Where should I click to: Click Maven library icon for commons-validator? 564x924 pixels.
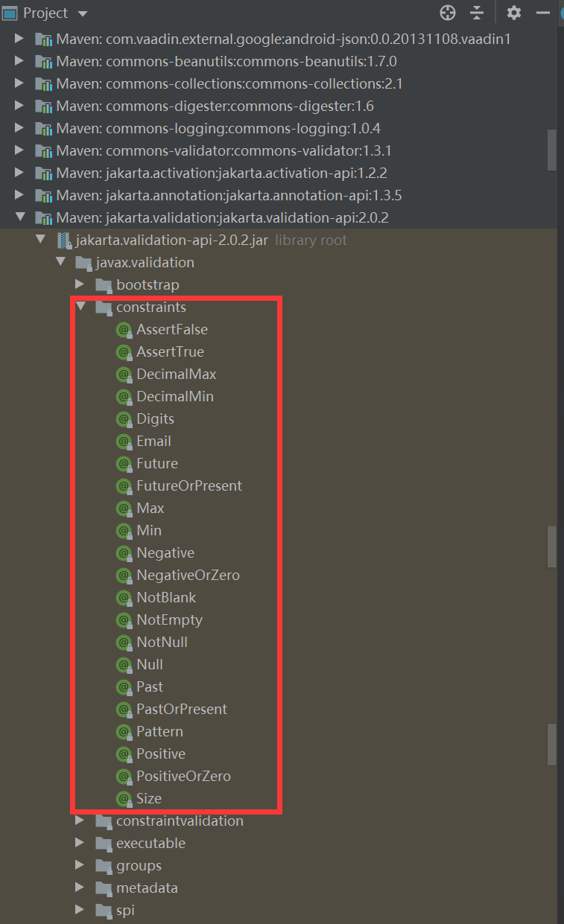[44, 150]
